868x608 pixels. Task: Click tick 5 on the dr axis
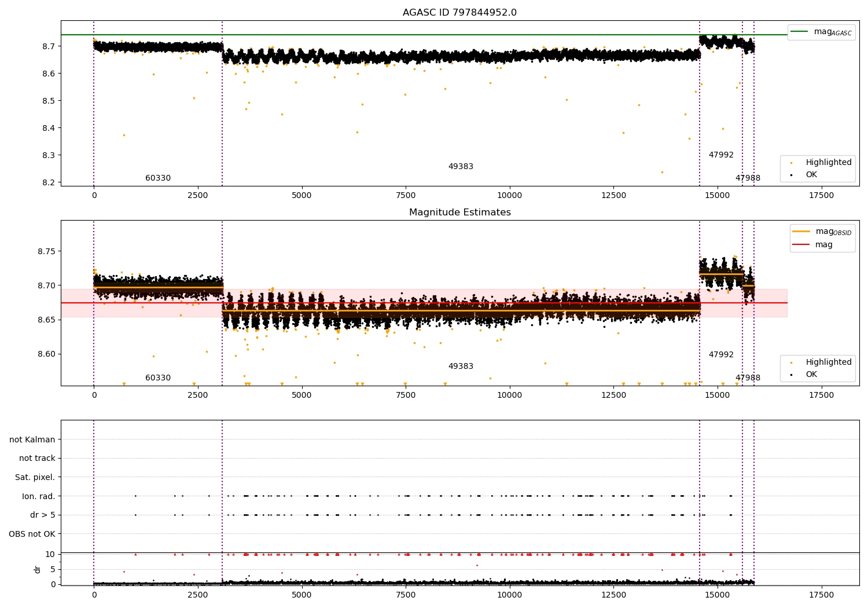[x=53, y=569]
